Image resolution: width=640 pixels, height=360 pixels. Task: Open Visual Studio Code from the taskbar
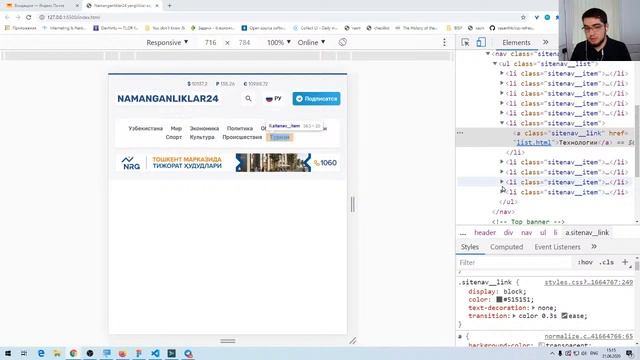pos(155,353)
